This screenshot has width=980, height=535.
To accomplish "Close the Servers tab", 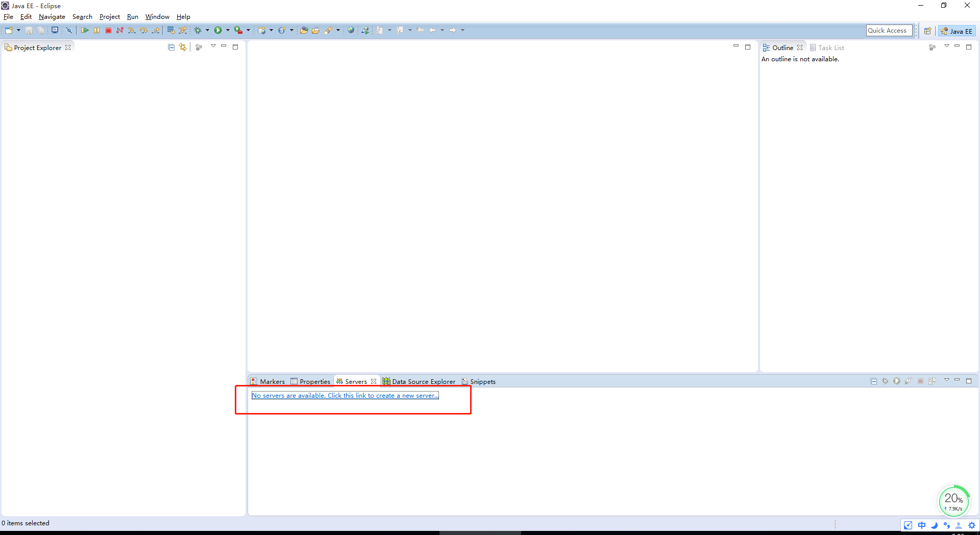I will tap(374, 381).
